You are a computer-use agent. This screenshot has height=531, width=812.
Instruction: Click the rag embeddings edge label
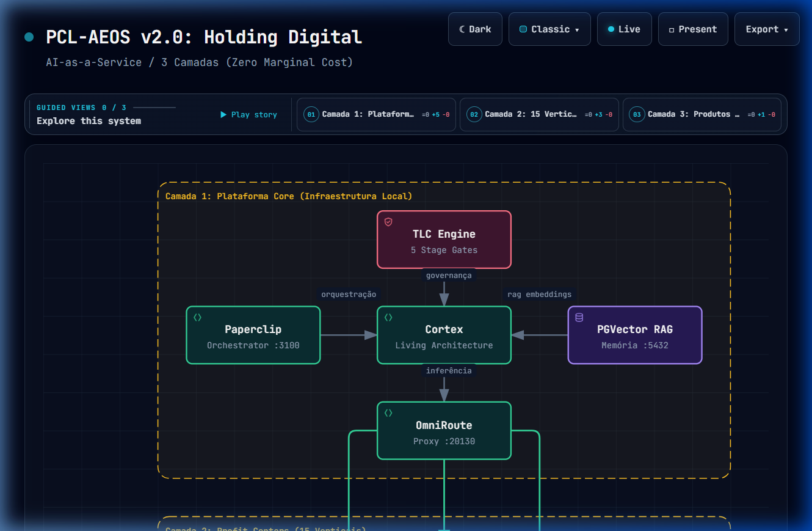[540, 295]
